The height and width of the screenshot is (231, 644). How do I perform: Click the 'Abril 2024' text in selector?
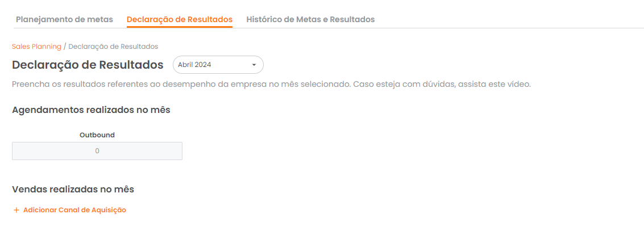click(x=194, y=65)
